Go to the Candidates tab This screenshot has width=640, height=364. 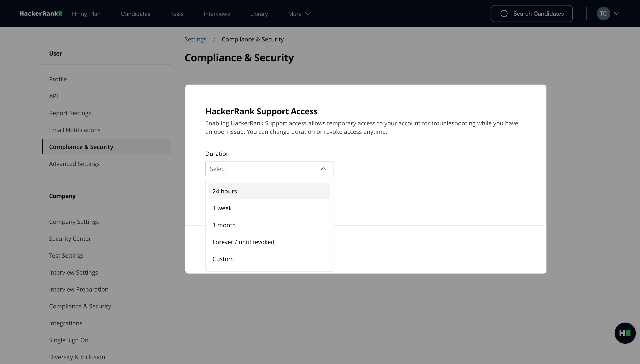(x=135, y=14)
